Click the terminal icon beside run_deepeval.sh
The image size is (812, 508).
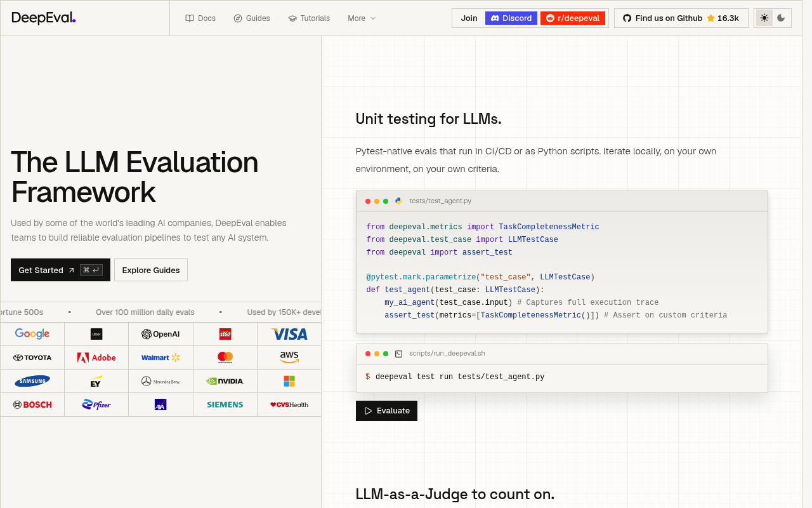tap(398, 353)
